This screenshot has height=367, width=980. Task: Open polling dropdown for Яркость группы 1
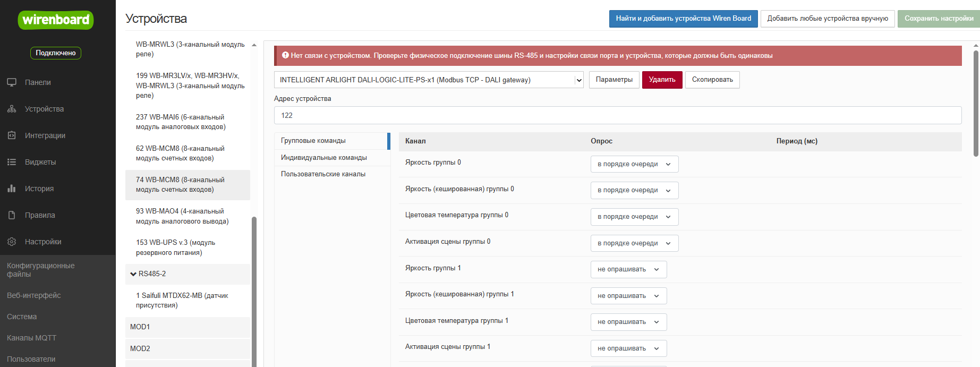[628, 269]
